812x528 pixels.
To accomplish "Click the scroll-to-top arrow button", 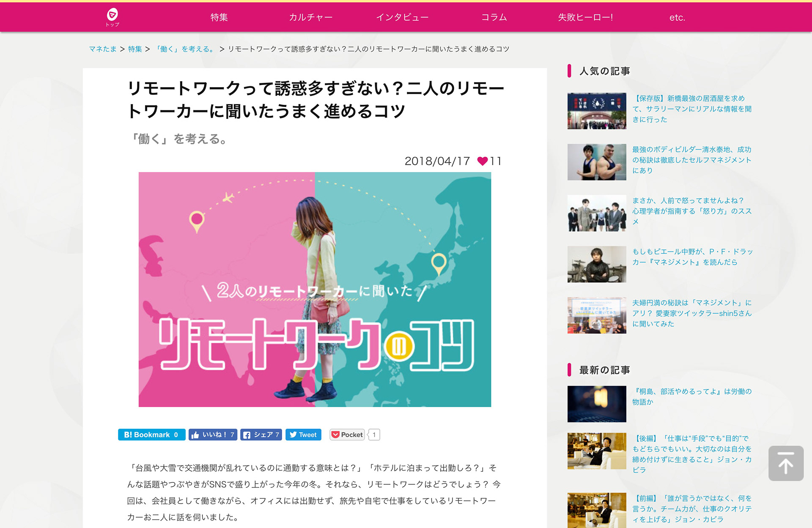I will (x=786, y=463).
